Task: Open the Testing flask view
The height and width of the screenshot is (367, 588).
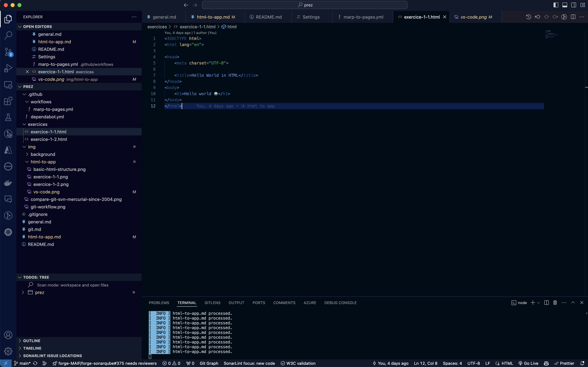Action: point(8,118)
